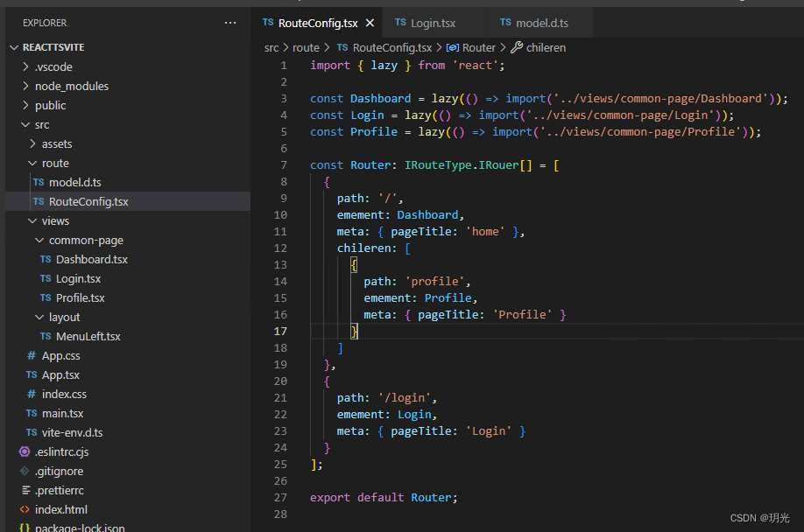Image resolution: width=804 pixels, height=532 pixels.
Task: Open the route breadcrumb dropdown
Action: point(306,47)
